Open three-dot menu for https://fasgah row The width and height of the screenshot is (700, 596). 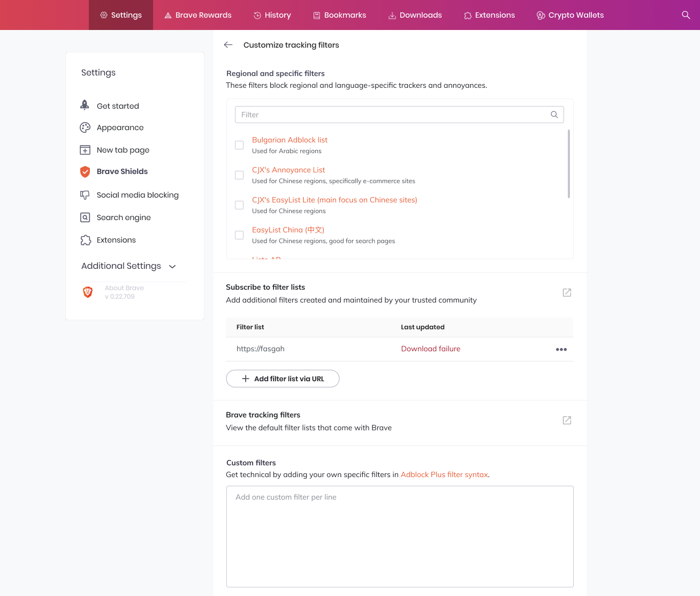(x=561, y=349)
